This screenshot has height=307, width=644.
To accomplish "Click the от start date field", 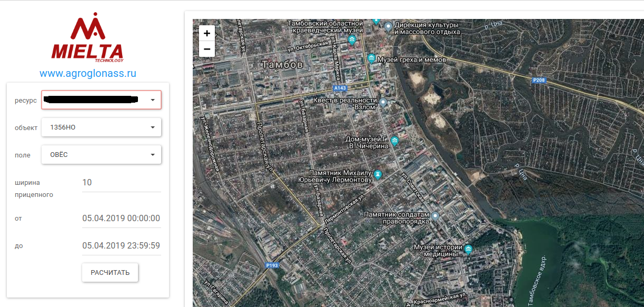I will coord(121,219).
